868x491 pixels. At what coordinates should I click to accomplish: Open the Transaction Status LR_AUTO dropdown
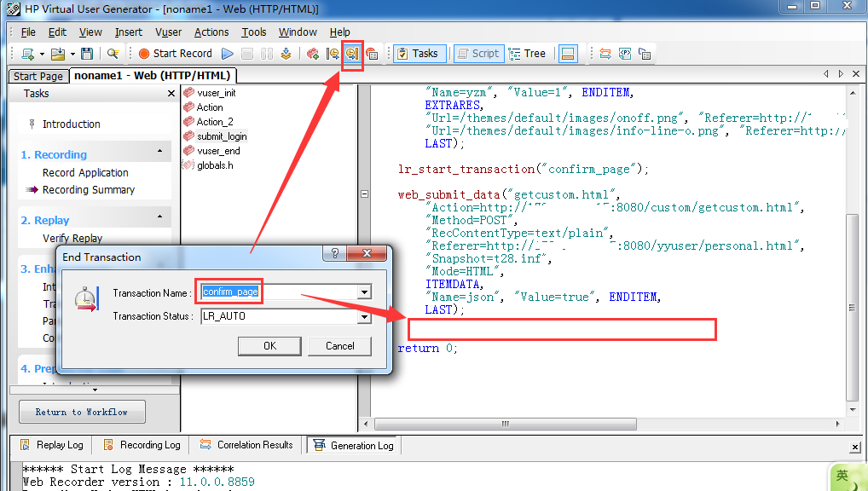pos(364,316)
